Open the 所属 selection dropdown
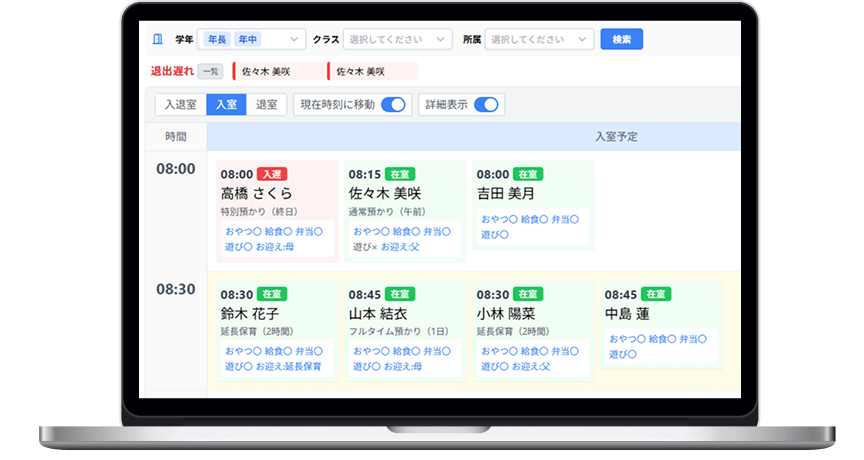Viewport: 864px width, 460px height. tap(539, 39)
